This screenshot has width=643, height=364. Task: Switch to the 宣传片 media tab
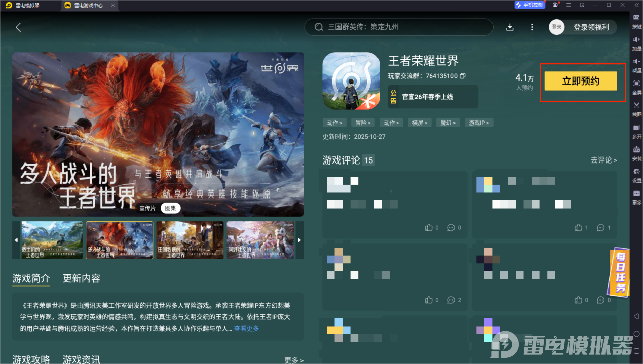(147, 208)
